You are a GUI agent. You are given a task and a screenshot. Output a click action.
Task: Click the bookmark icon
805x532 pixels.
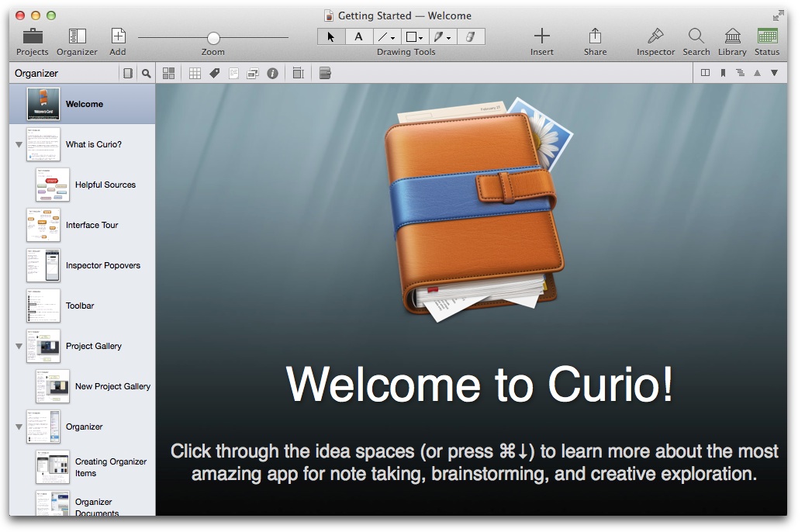click(x=723, y=73)
